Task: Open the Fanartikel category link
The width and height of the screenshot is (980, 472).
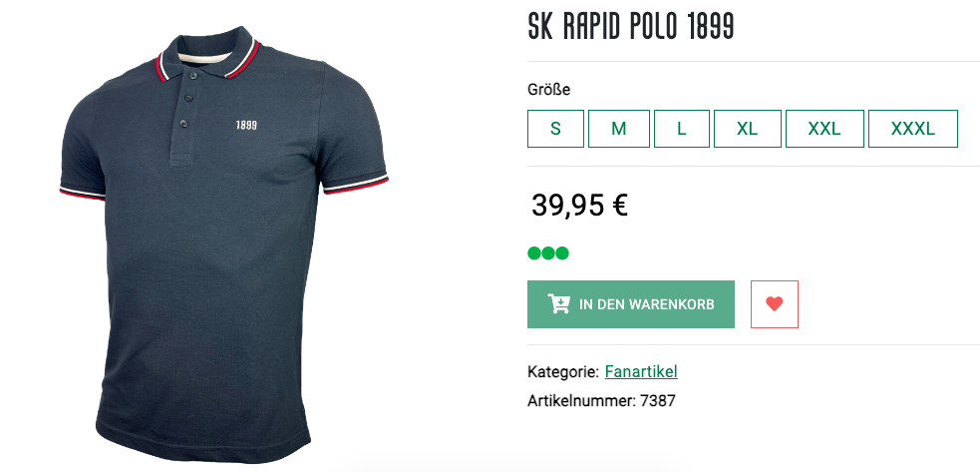Action: (641, 372)
